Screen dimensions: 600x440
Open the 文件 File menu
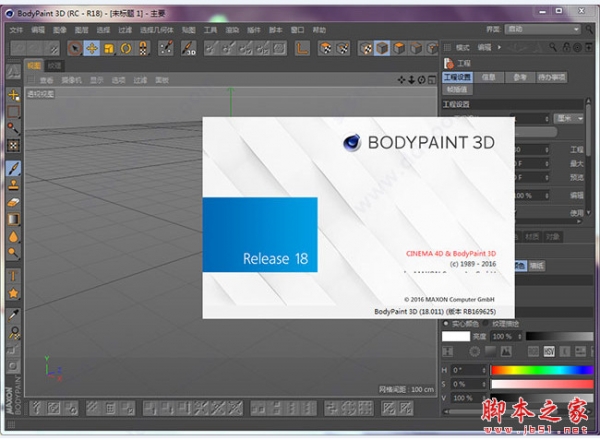pyautogui.click(x=16, y=30)
